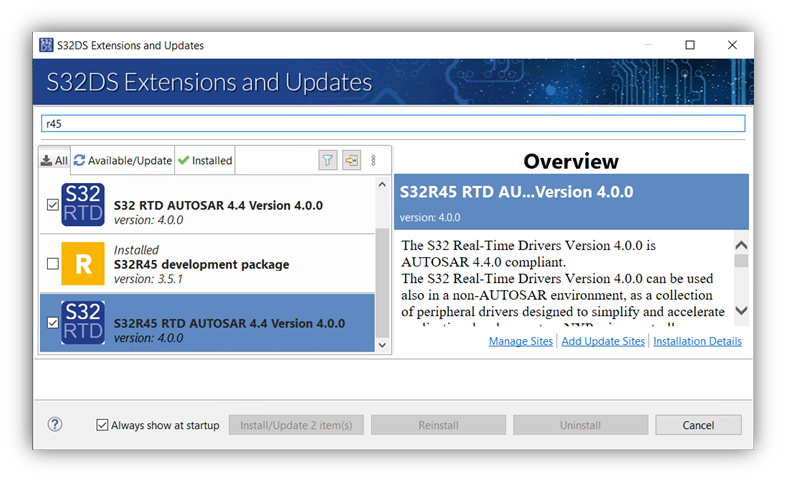Close the Extensions and Updates window

[732, 45]
